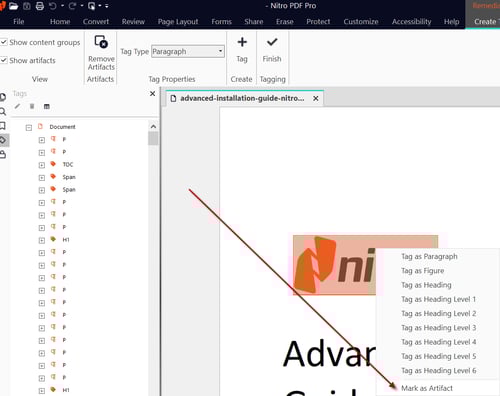Click Remove Artifacts button
The image size is (500, 396).
[x=101, y=53]
